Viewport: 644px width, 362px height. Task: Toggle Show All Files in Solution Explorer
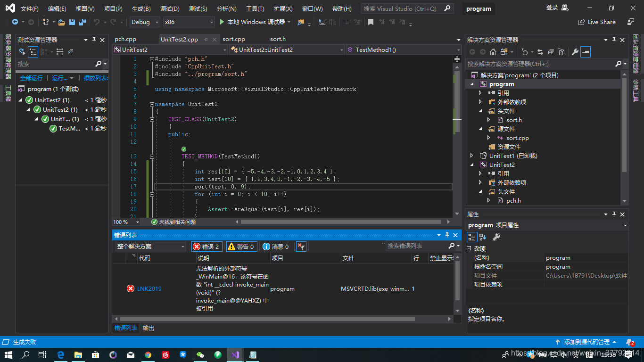(x=561, y=52)
